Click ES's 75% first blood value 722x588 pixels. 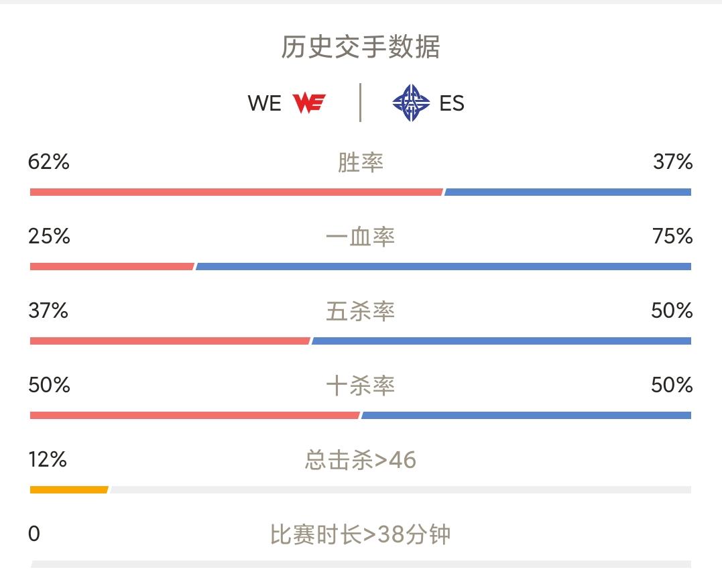(672, 237)
